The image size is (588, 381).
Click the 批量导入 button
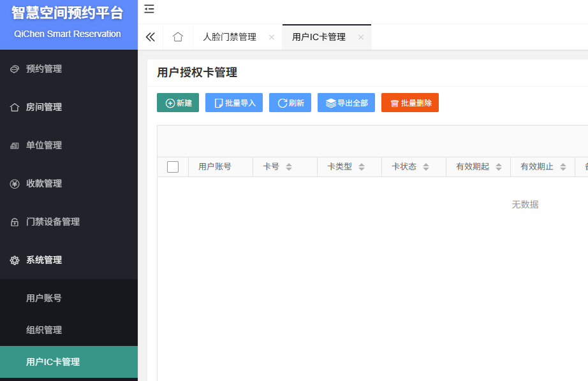click(x=234, y=103)
